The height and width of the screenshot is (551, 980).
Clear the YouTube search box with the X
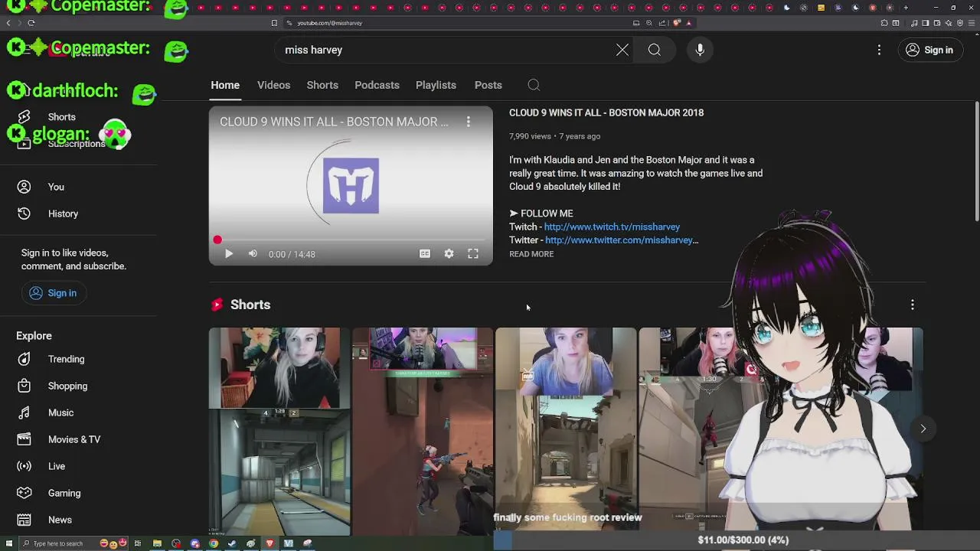tap(622, 50)
